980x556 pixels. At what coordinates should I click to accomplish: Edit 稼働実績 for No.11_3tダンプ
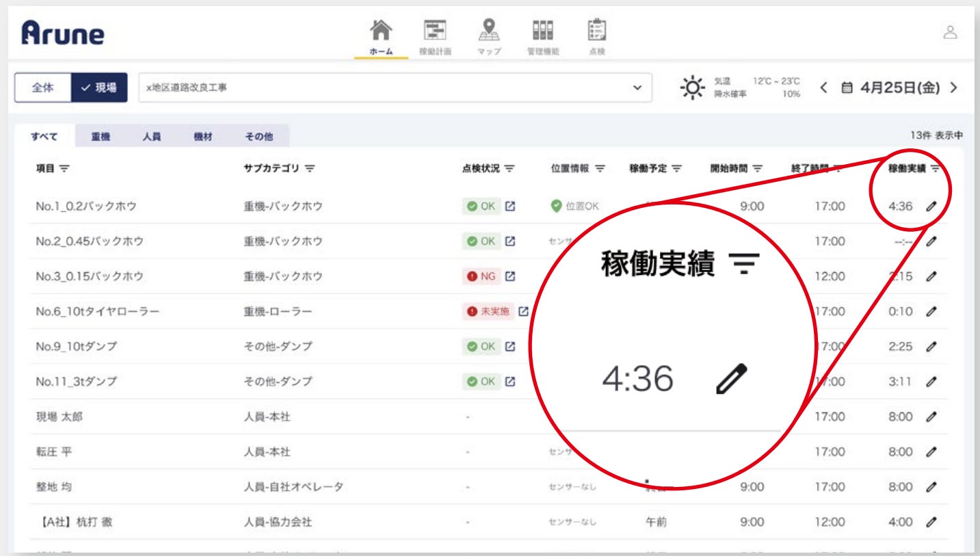[x=931, y=382]
